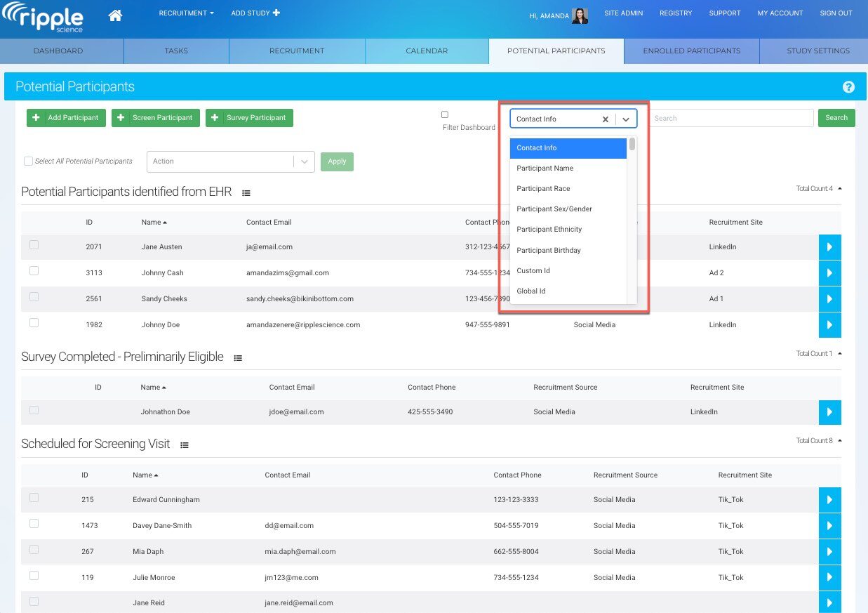Expand the Action dropdown

[229, 162]
